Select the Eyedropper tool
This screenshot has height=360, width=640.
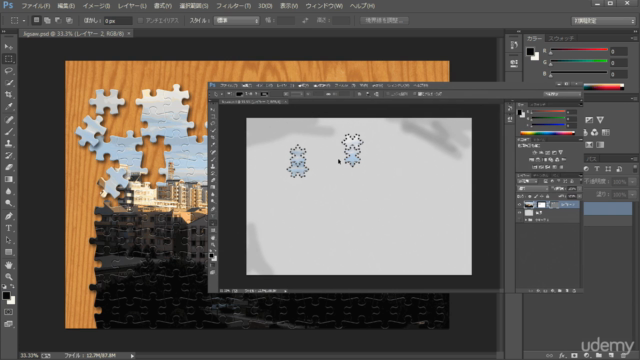coord(9,107)
